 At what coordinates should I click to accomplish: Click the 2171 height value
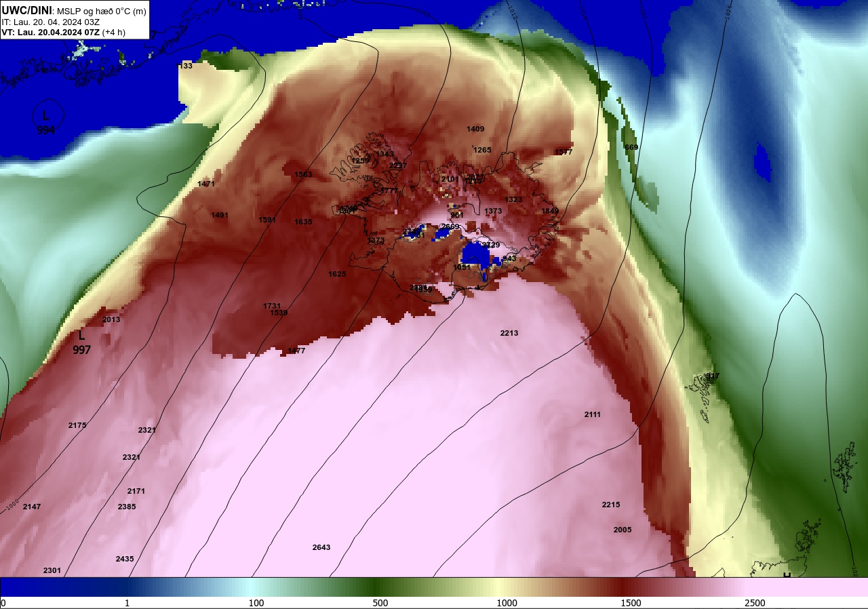click(136, 491)
